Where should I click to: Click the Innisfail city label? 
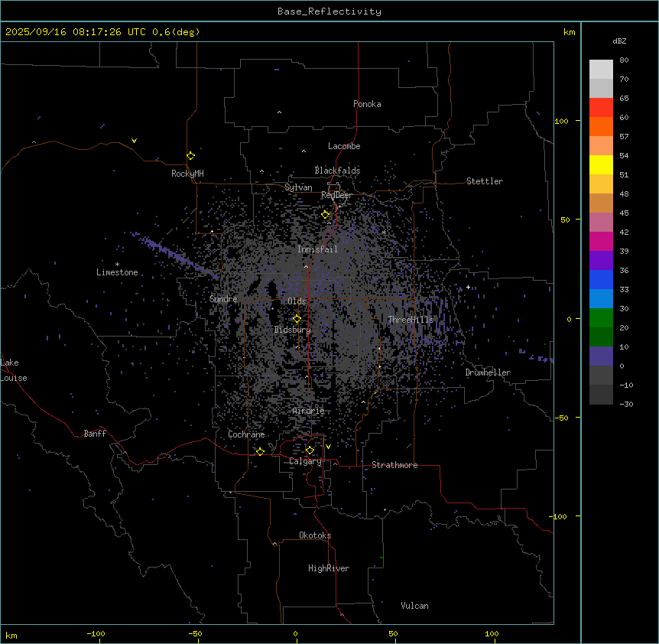coord(317,249)
